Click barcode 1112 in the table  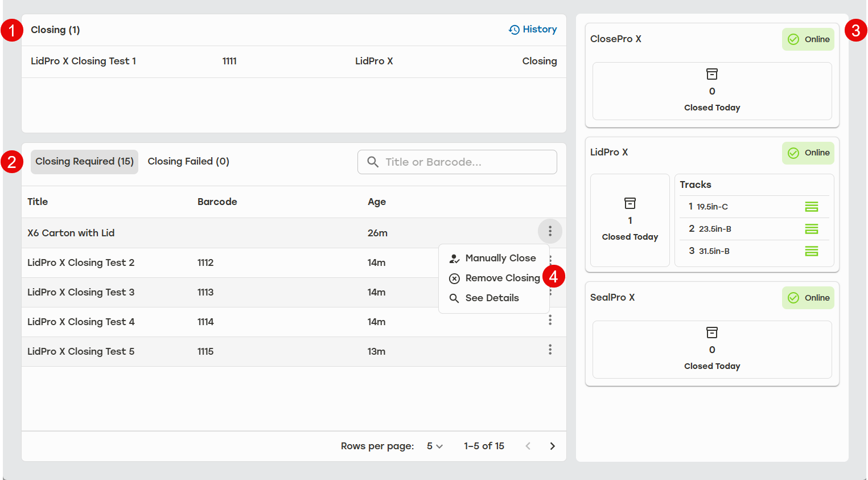[205, 263]
